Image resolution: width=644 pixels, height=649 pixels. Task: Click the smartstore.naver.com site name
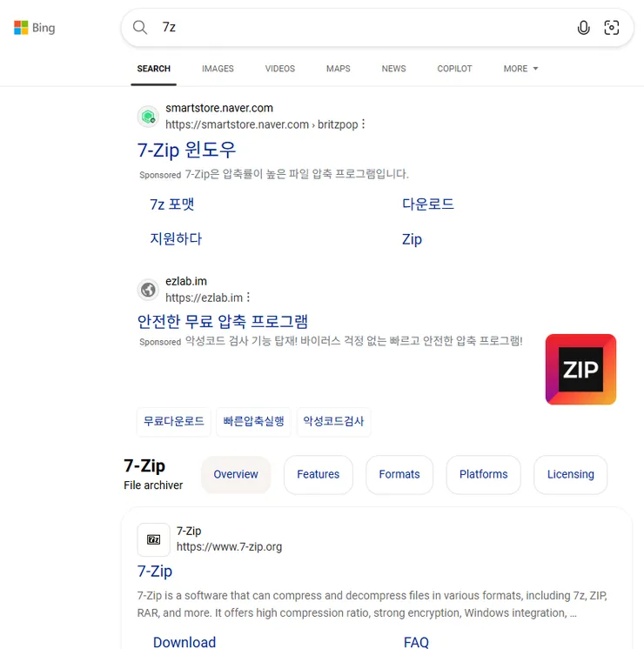click(x=219, y=108)
